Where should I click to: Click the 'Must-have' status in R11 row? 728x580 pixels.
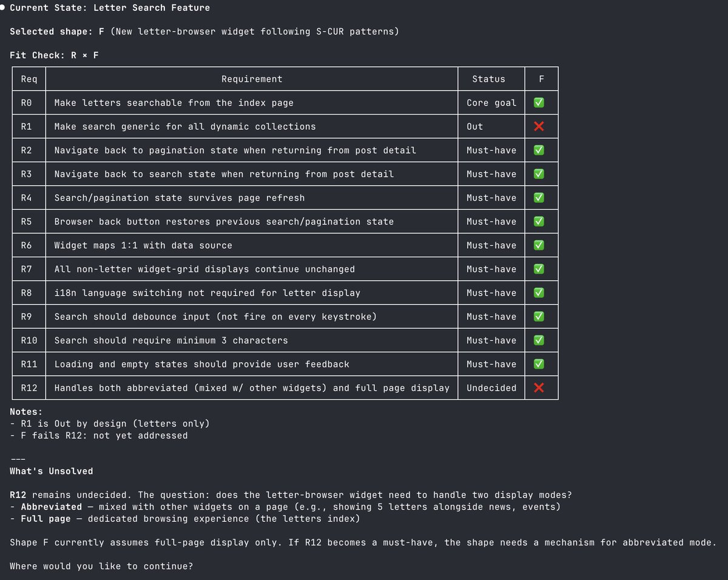coord(491,364)
